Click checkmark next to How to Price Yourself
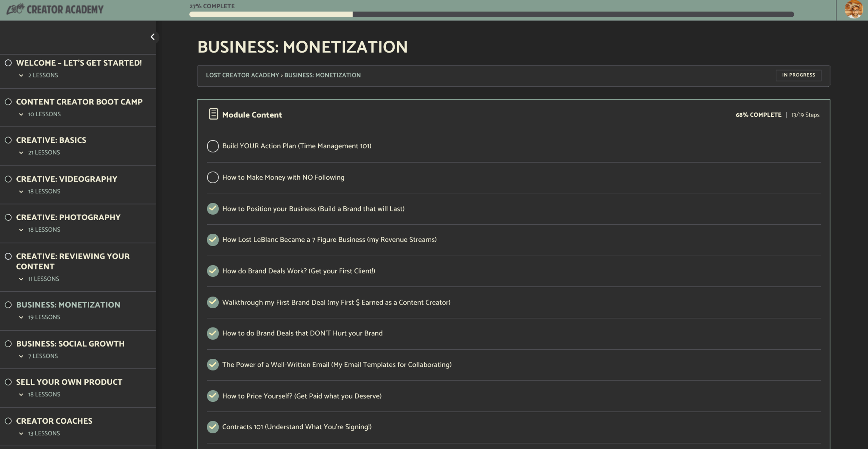 click(212, 396)
